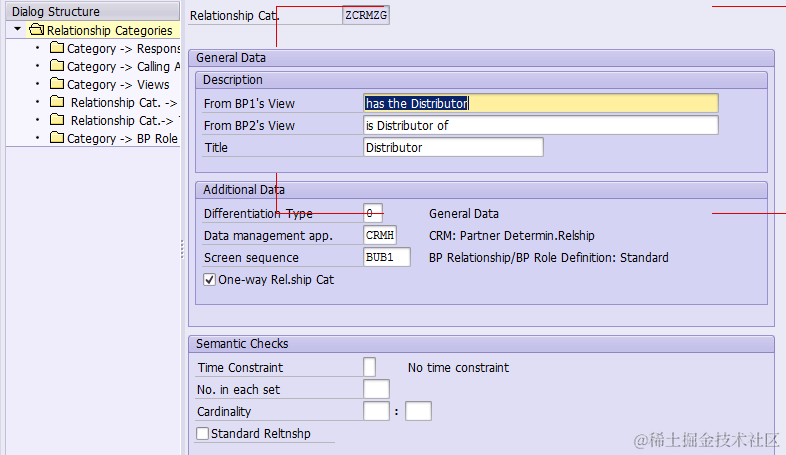
Task: Uncheck the One-way Rel.ship Cat checkbox
Action: (210, 280)
